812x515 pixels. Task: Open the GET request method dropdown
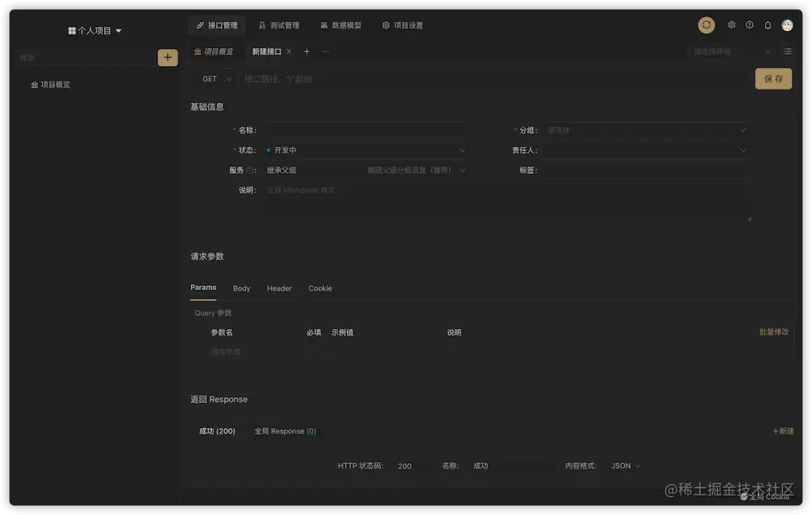[x=214, y=78]
